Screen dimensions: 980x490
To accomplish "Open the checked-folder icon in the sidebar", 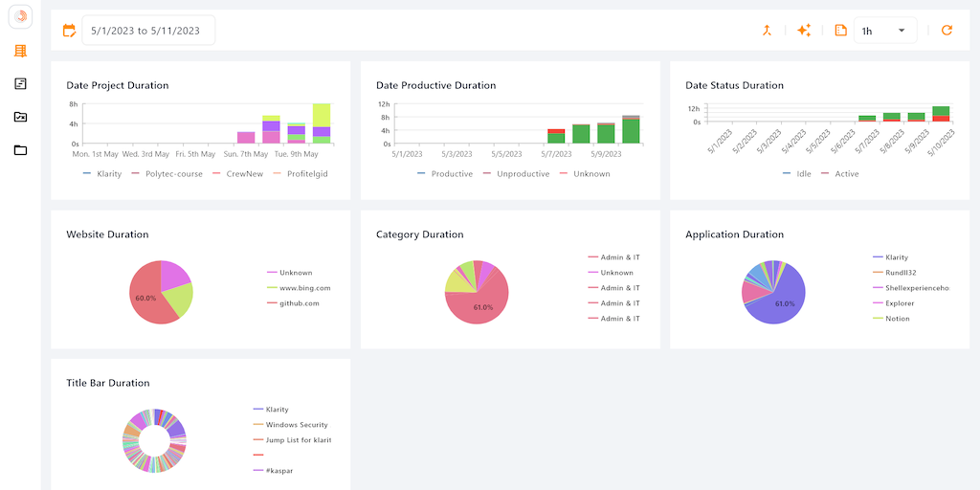I will click(20, 117).
